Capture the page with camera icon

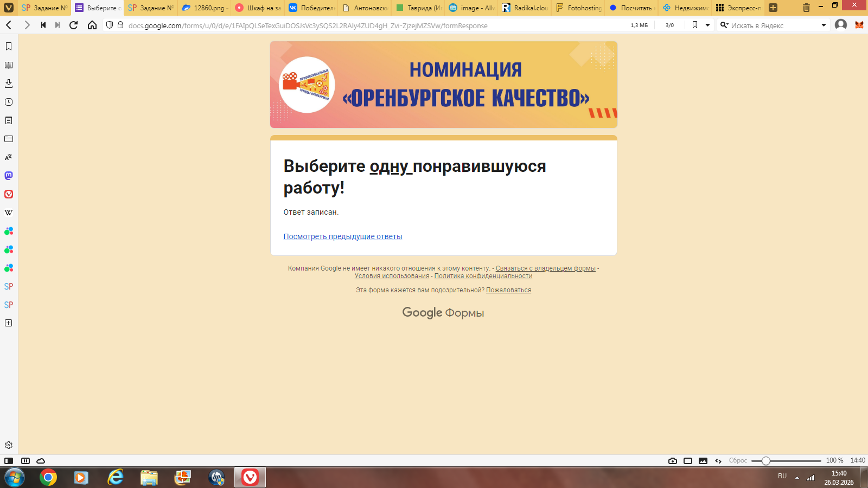point(673,461)
